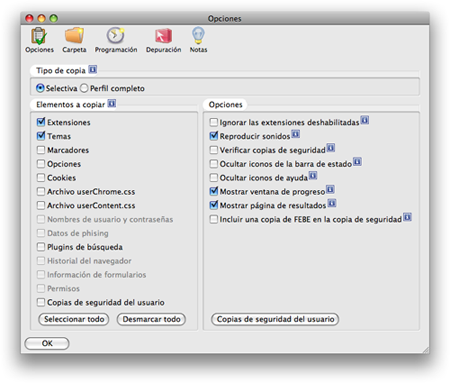Viewport: 450px width, 383px height.
Task: Check Archivo userChrome.css
Action: click(41, 192)
